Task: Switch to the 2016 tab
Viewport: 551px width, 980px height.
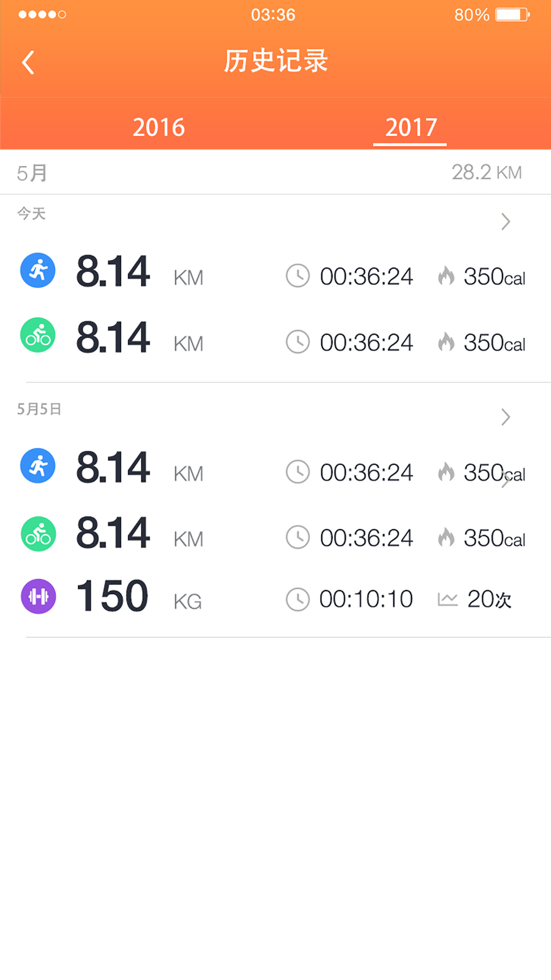Action: pyautogui.click(x=158, y=127)
